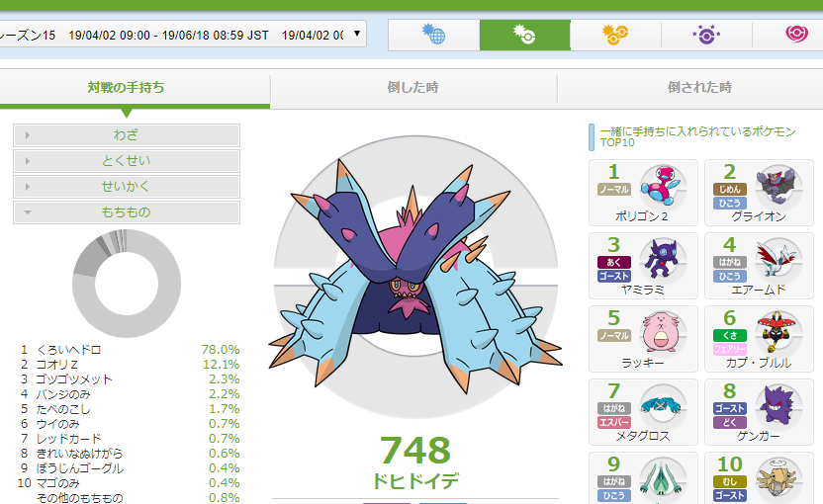
Task: Open the ゲンガー teammate card
Action: [759, 412]
